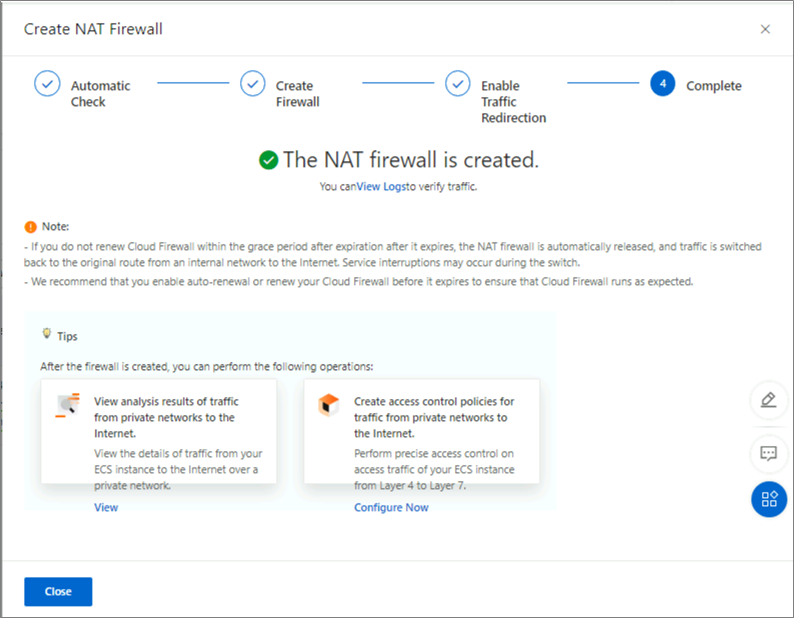Viewport: 794px width, 618px height.
Task: Click the Create Firewall step checkmark icon
Action: 253,84
